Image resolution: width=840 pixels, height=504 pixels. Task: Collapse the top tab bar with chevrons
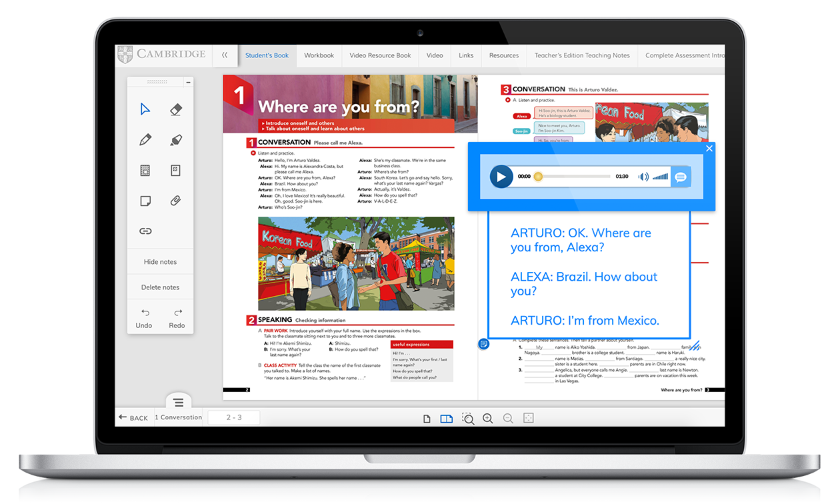225,55
